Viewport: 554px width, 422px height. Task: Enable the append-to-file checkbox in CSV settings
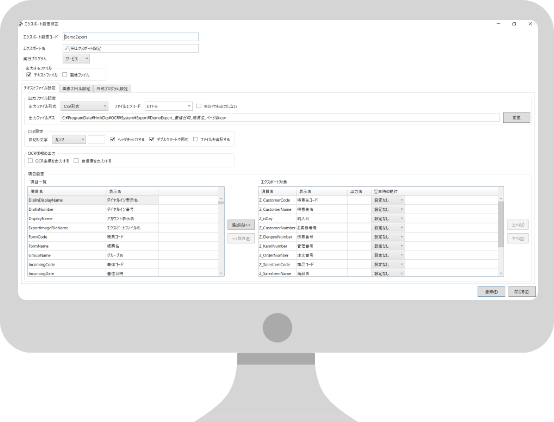(x=195, y=139)
